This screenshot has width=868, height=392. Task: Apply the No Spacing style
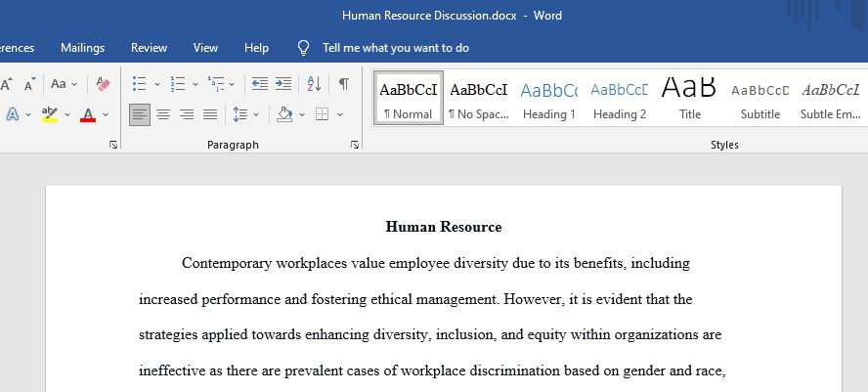(x=479, y=98)
